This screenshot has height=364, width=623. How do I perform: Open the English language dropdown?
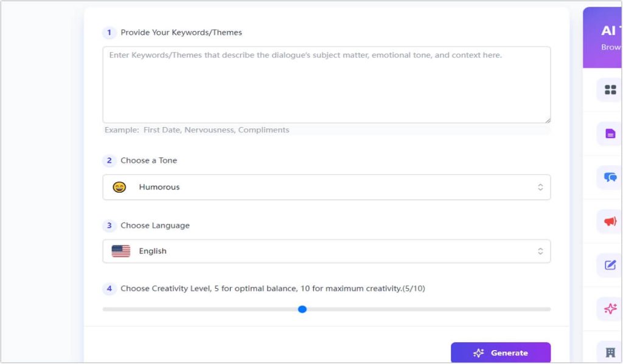[326, 250]
